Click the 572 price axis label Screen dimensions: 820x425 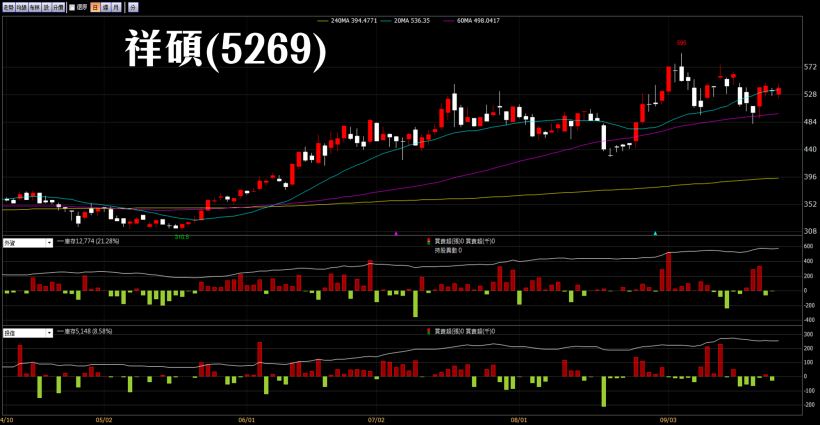click(x=810, y=67)
